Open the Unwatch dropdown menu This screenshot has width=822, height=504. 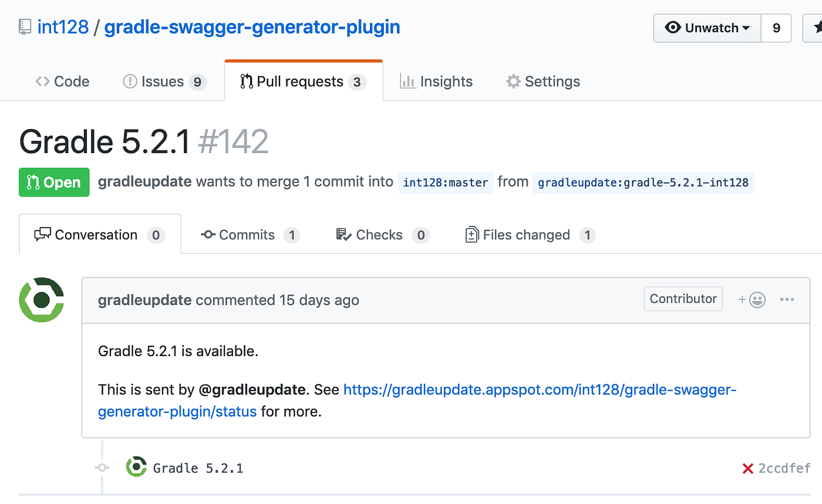pos(746,28)
